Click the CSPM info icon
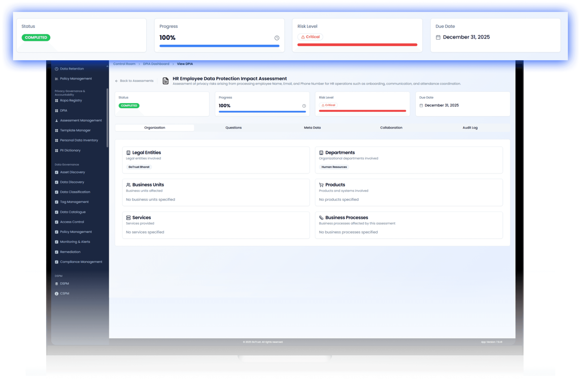The height and width of the screenshot is (392, 581). pyautogui.click(x=56, y=294)
